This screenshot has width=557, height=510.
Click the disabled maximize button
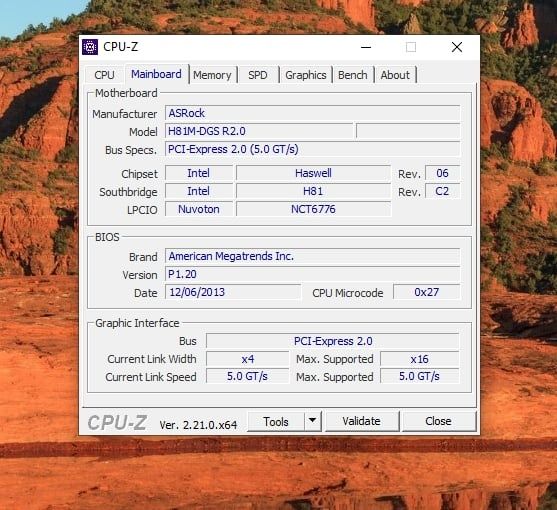pos(411,47)
